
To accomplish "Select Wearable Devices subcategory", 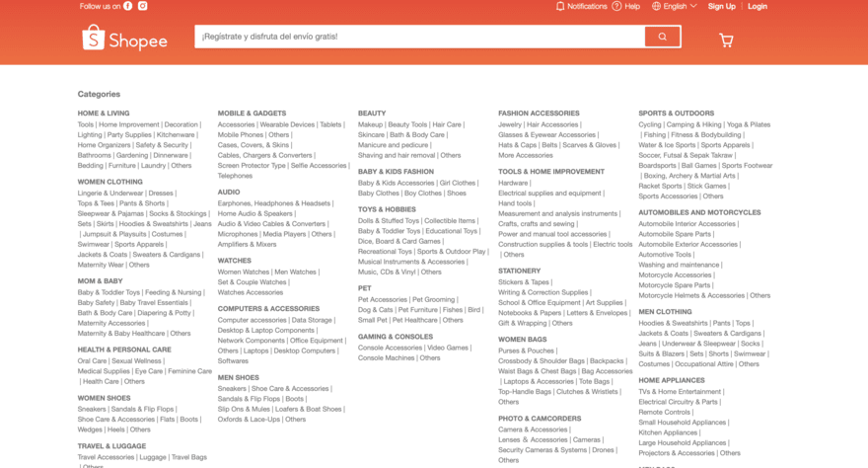I will 287,124.
